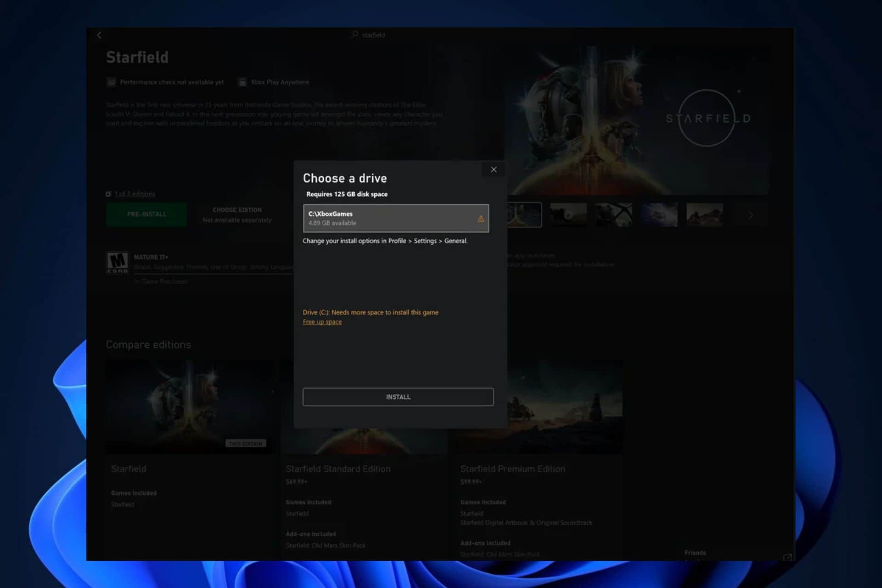Select the fourth gallery thumbnail
This screenshot has width=882, height=588.
click(659, 215)
